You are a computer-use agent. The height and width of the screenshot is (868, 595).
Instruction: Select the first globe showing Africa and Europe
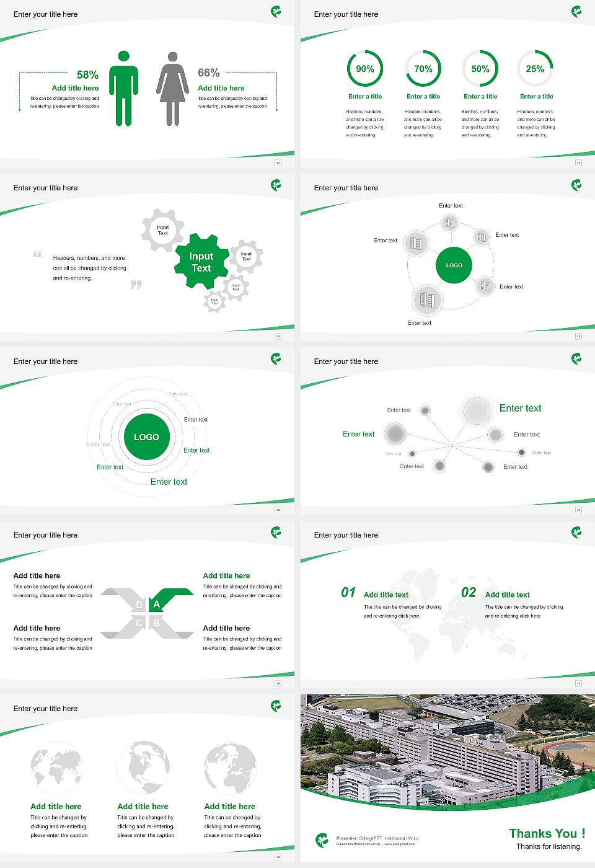tap(56, 768)
